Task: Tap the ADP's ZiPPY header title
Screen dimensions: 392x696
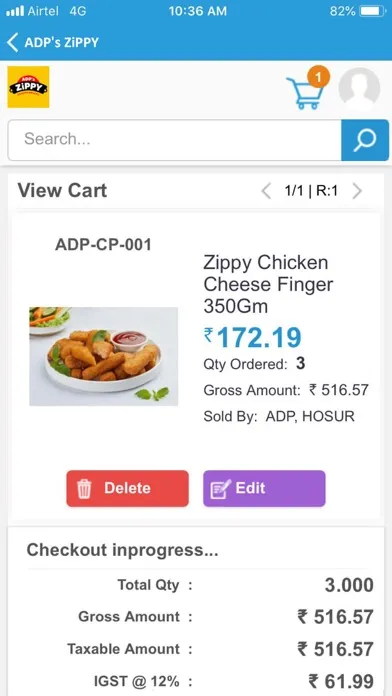Action: pos(62,43)
